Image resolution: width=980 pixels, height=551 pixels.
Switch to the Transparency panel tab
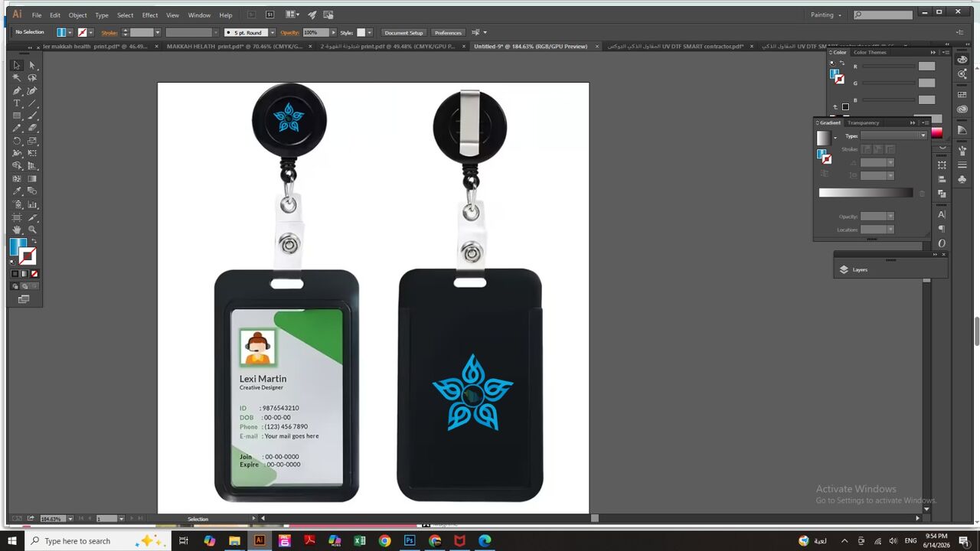[863, 122]
